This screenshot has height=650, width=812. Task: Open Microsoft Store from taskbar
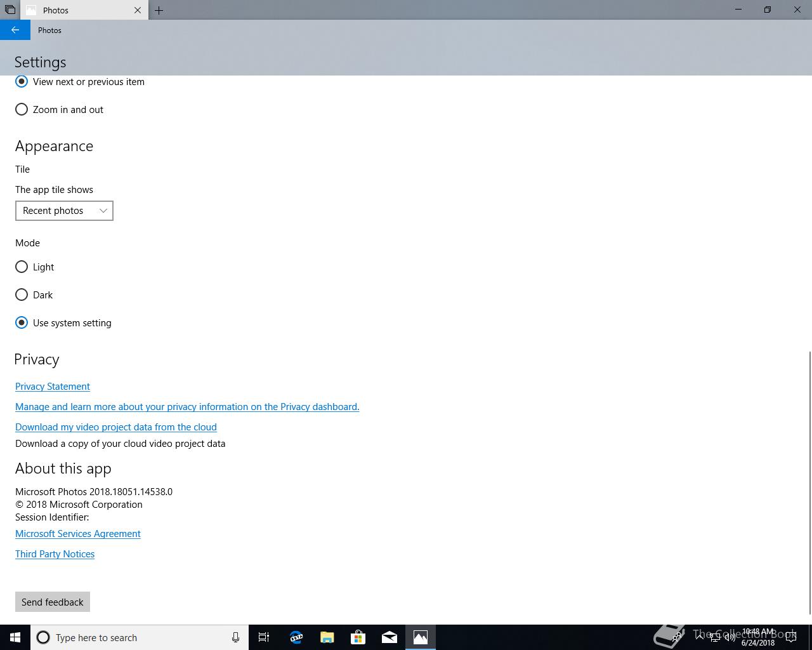point(358,637)
